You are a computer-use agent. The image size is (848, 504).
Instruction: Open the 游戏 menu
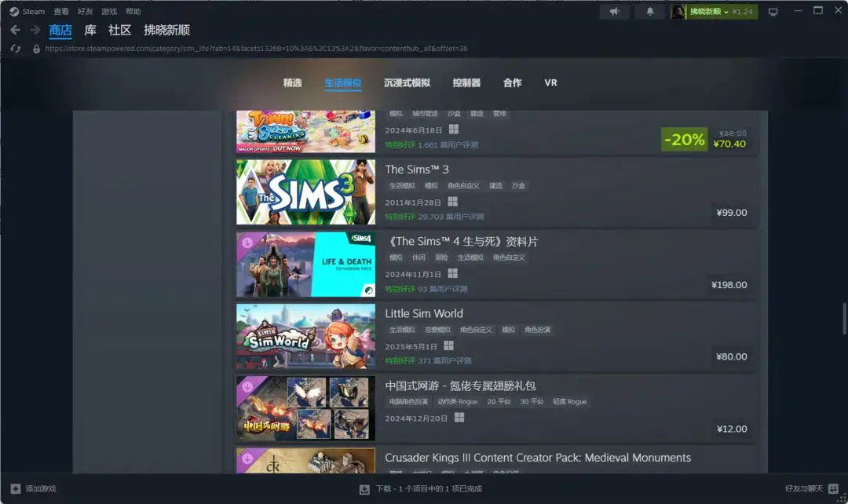pyautogui.click(x=109, y=11)
